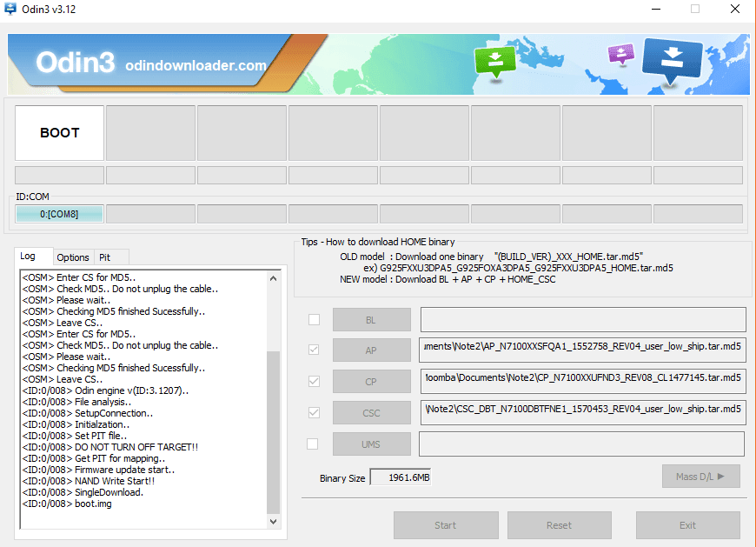Click the 0:[COM8] port indicator
The image size is (756, 547).
point(59,214)
